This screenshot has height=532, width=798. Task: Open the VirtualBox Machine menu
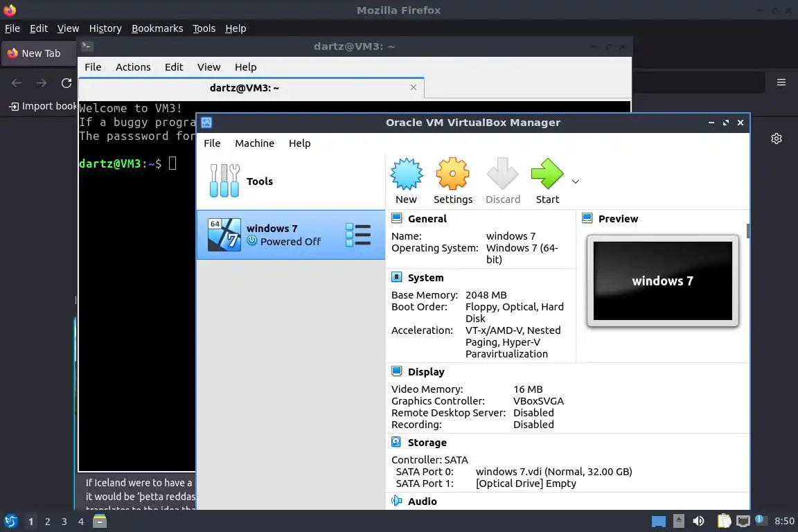point(254,143)
